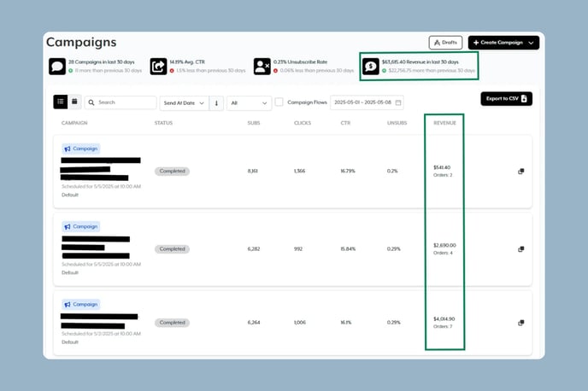Click Campaign tag on 8,161 subs row
The image size is (588, 391).
81,149
